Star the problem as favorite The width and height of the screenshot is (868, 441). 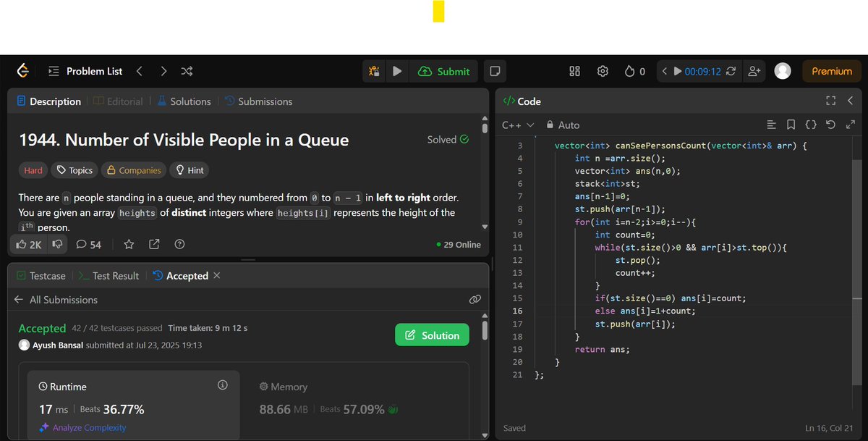pos(129,245)
